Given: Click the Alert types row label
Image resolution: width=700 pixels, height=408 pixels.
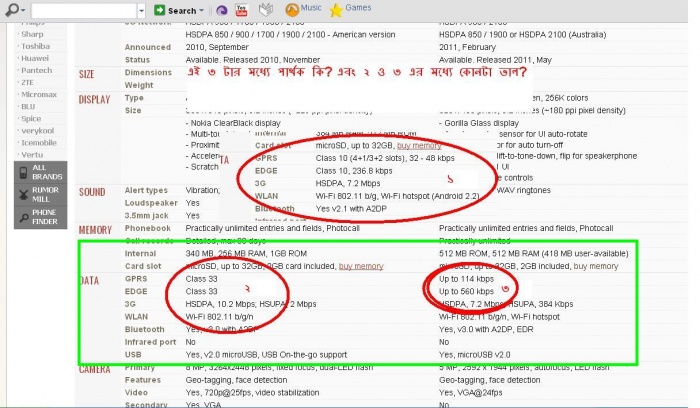Looking at the screenshot, I should 146,190.
